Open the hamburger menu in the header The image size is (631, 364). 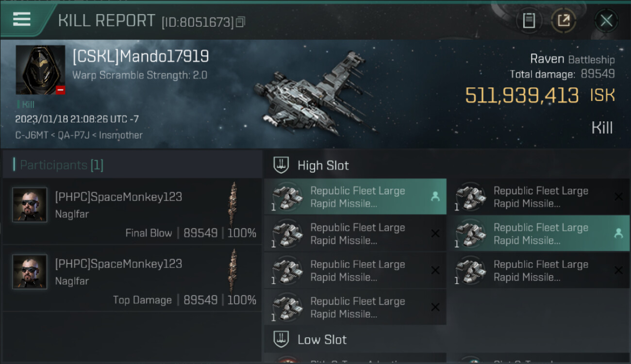(x=22, y=19)
